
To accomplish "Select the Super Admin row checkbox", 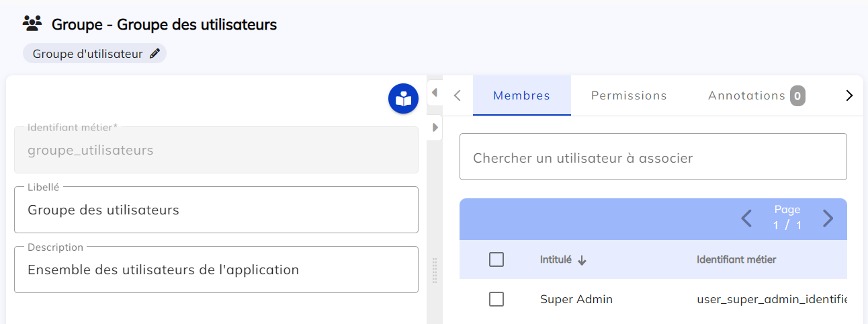I will coord(496,299).
